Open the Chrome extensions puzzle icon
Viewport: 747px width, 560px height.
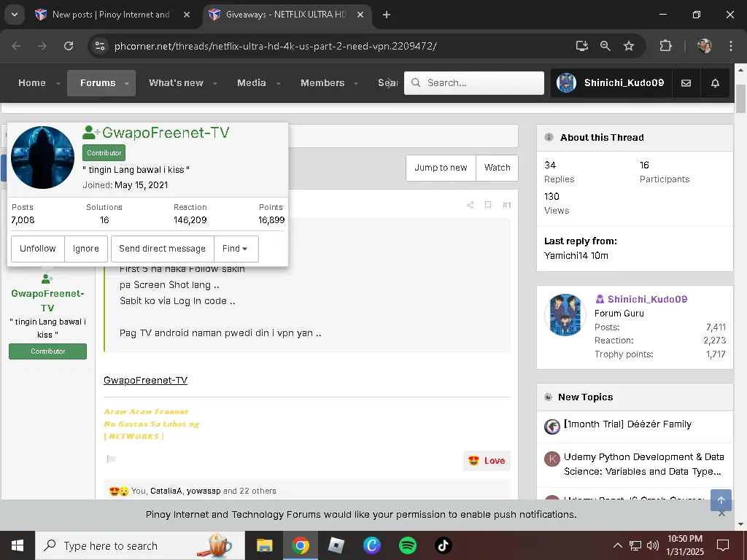click(665, 46)
